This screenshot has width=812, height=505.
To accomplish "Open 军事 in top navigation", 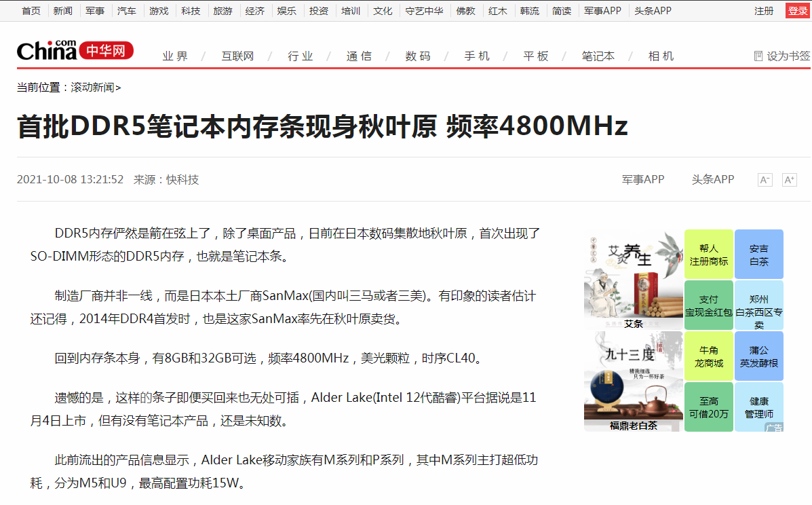I will pyautogui.click(x=95, y=11).
